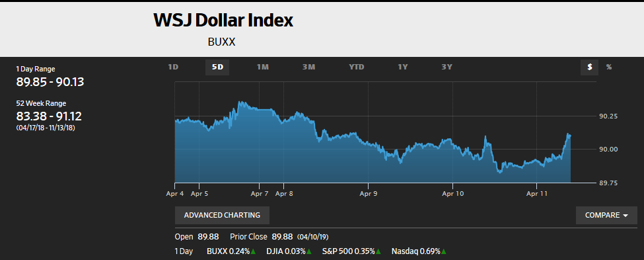Click the green up arrow beside BUXX

[254, 251]
